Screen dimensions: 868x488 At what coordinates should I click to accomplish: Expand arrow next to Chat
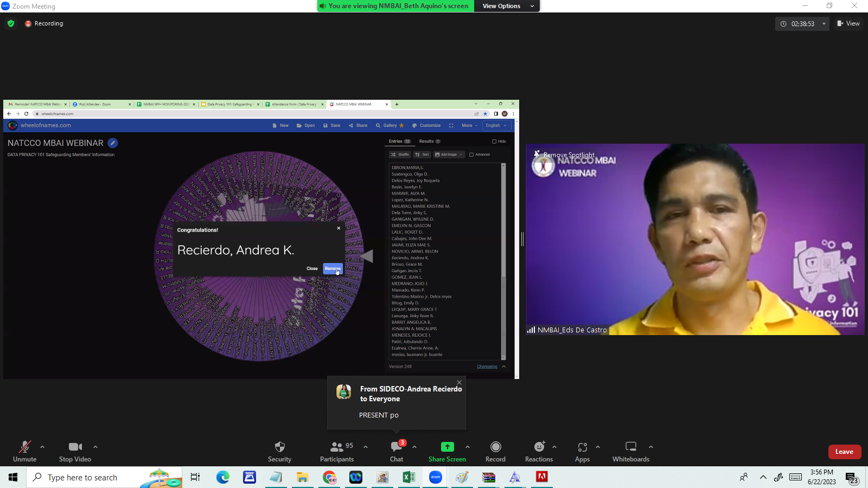pos(414,447)
